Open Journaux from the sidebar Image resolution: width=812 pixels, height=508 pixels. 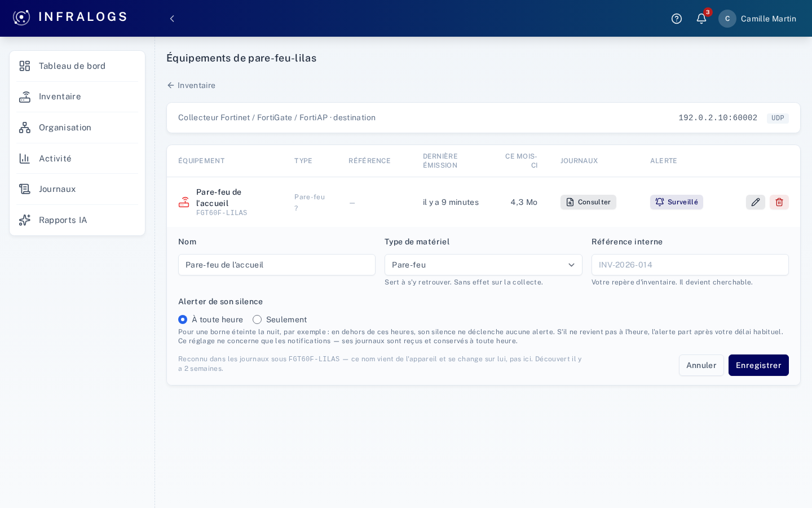pos(77,189)
